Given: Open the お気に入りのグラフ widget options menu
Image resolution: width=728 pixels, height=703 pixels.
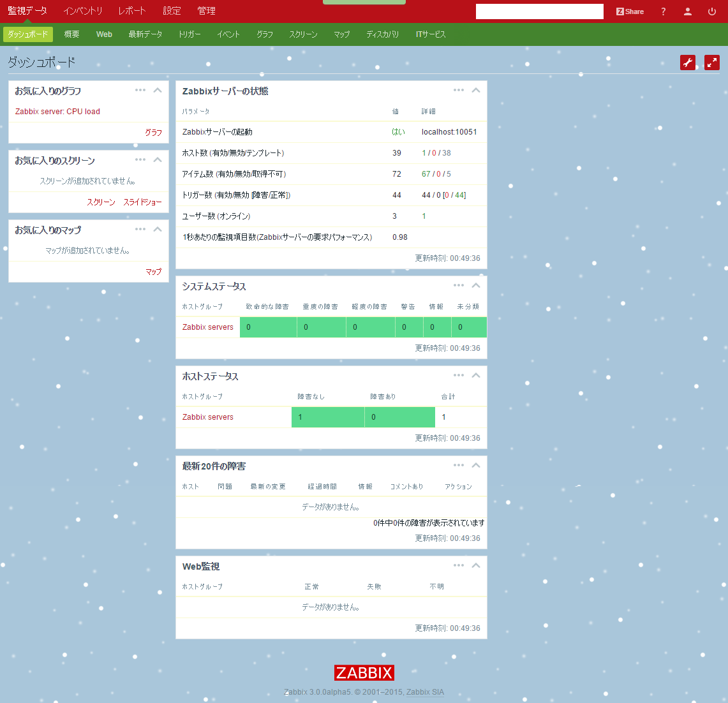Looking at the screenshot, I should click(x=140, y=90).
